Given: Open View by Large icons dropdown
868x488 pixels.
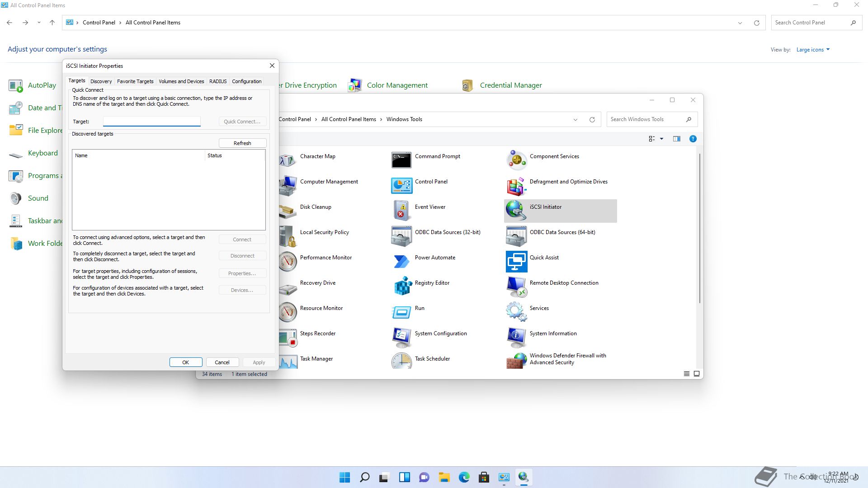Looking at the screenshot, I should [813, 50].
